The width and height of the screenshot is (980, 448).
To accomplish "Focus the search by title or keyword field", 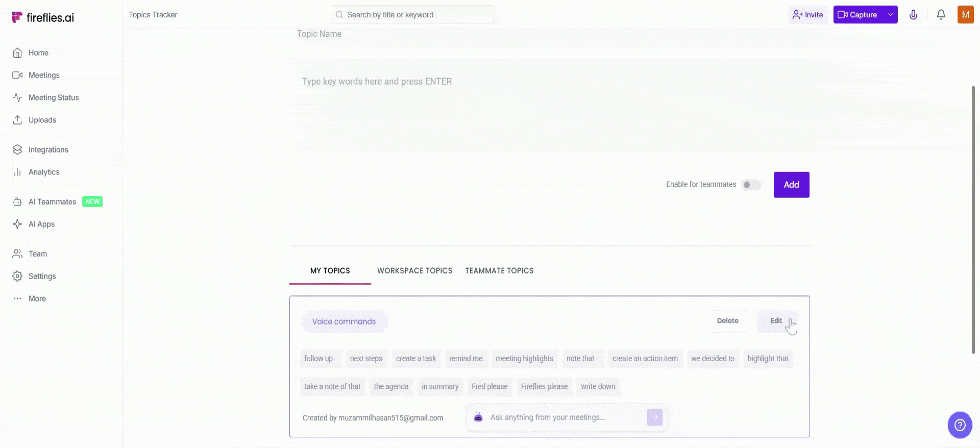I will [412, 15].
